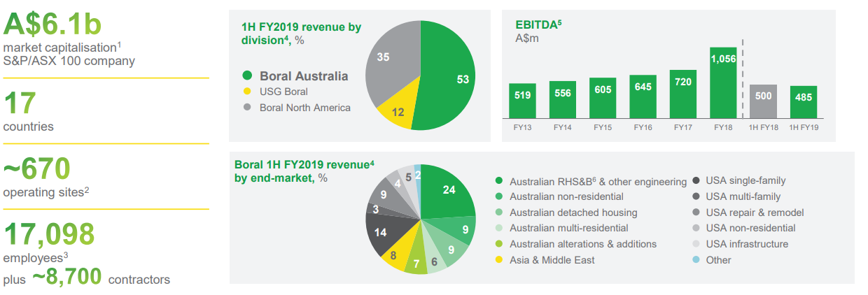The height and width of the screenshot is (295, 868).
Task: Click the 'USA infrastructure' legend label
Action: (747, 244)
